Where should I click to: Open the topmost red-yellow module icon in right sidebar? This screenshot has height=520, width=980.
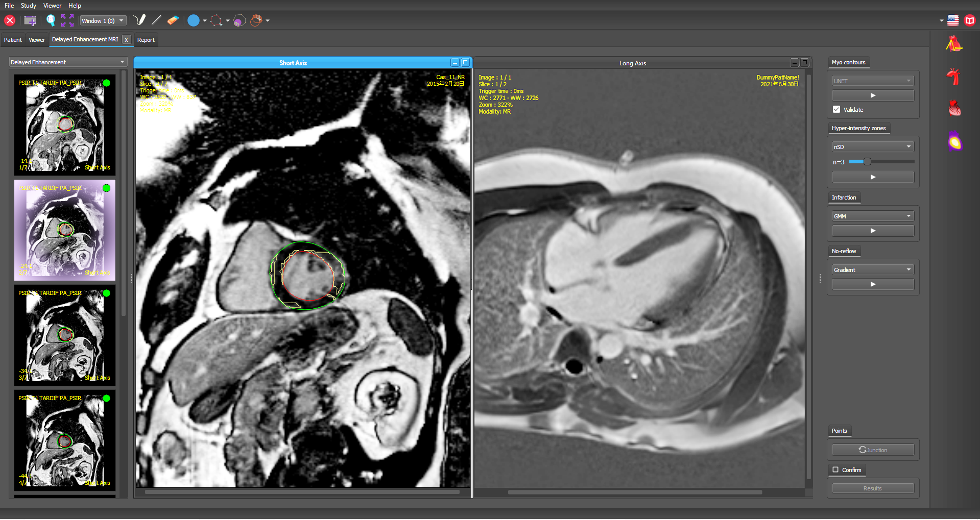[954, 44]
